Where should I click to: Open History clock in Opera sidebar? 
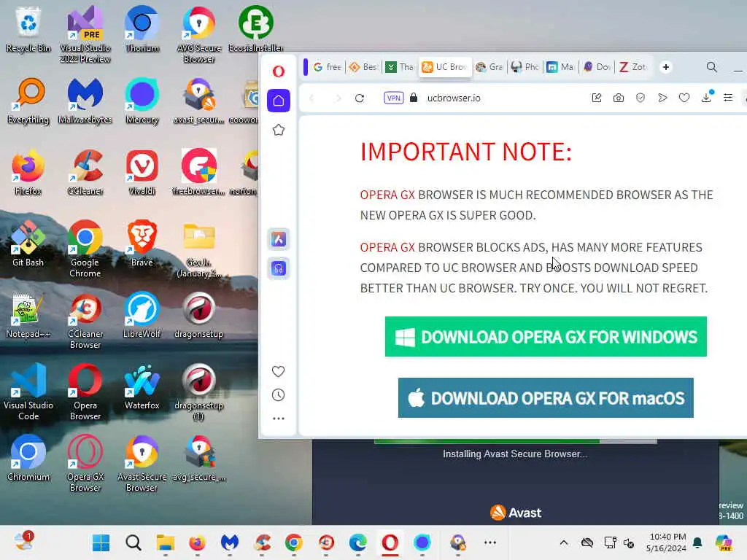tap(278, 394)
